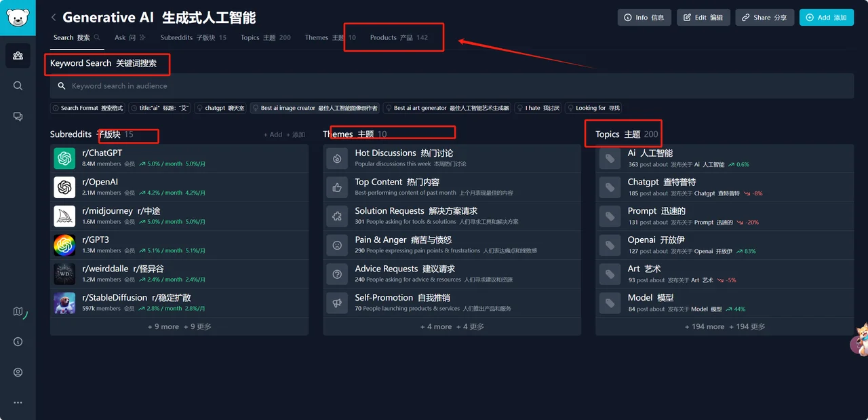Image resolution: width=868 pixels, height=420 pixels.
Task: Open the Themes 10 tab
Action: click(x=330, y=37)
